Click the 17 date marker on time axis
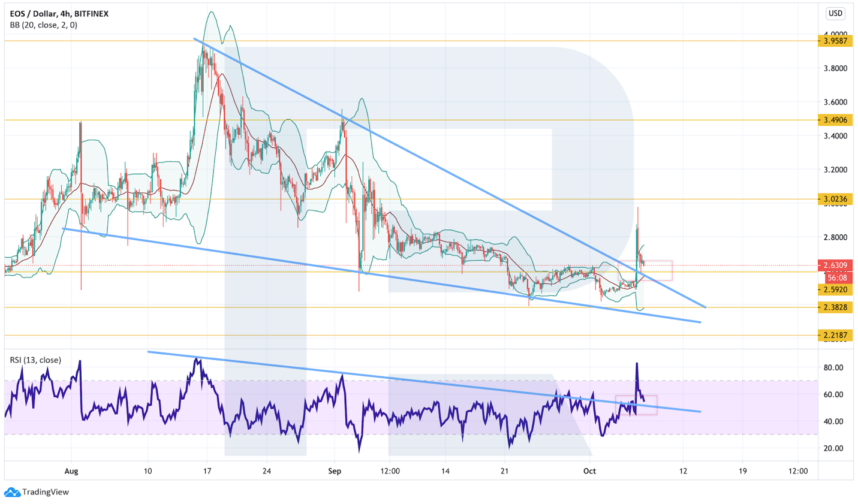858x504 pixels. (x=207, y=471)
